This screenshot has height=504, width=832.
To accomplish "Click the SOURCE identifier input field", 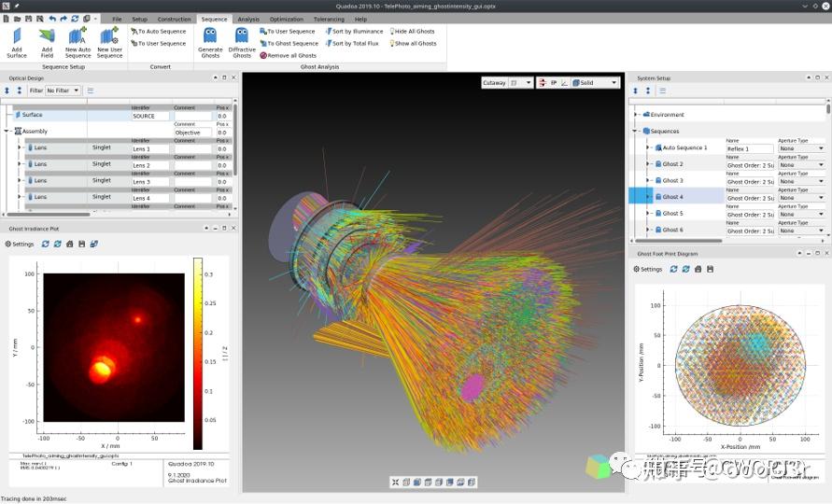I will tap(150, 116).
